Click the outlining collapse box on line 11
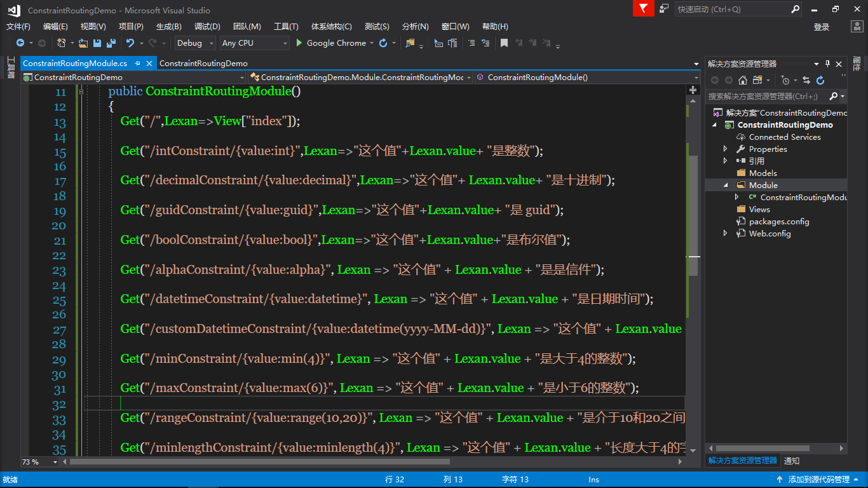This screenshot has width=868, height=488. [x=81, y=91]
